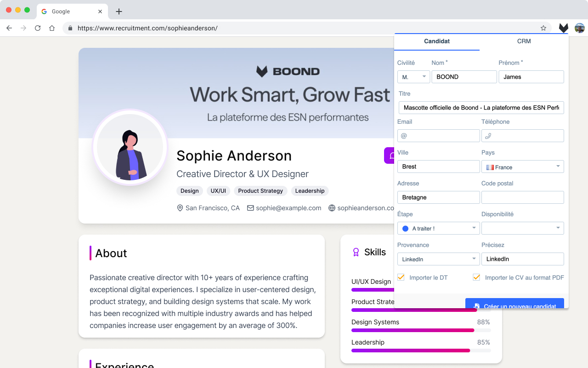The image size is (588, 368).
Task: Click the Code postal field
Action: 522,197
